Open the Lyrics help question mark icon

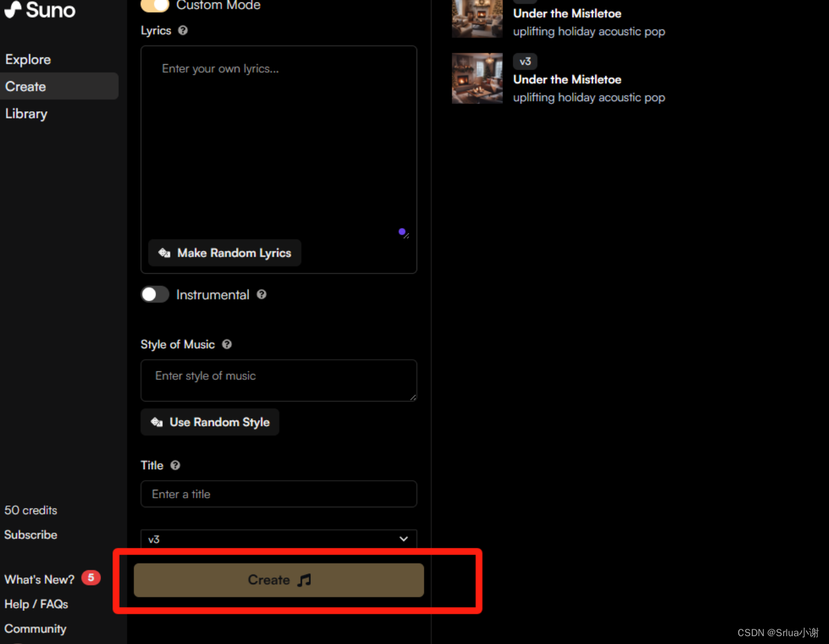pyautogui.click(x=183, y=30)
